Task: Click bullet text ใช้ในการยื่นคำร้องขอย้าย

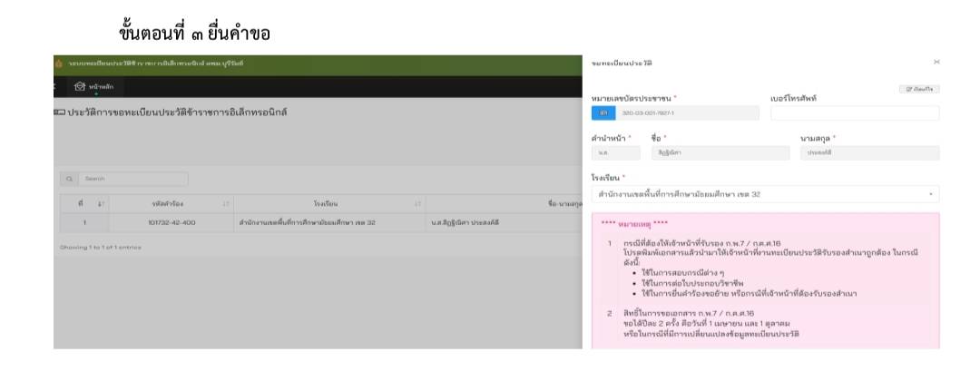Action: [750, 293]
